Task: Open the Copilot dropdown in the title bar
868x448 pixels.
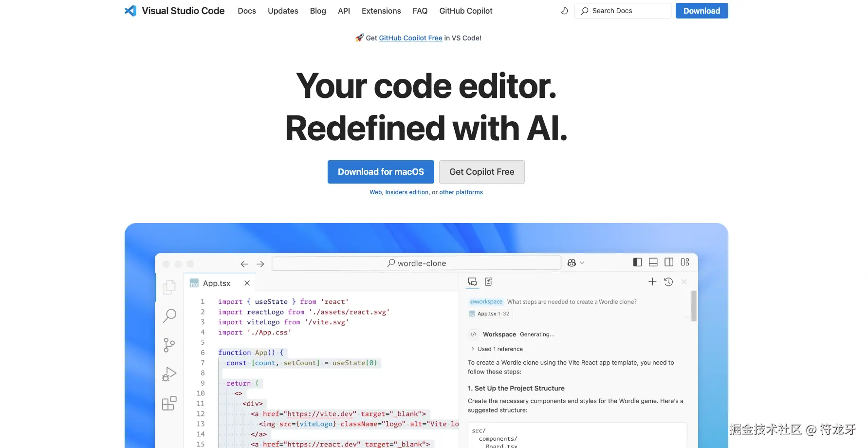Action: tap(576, 263)
